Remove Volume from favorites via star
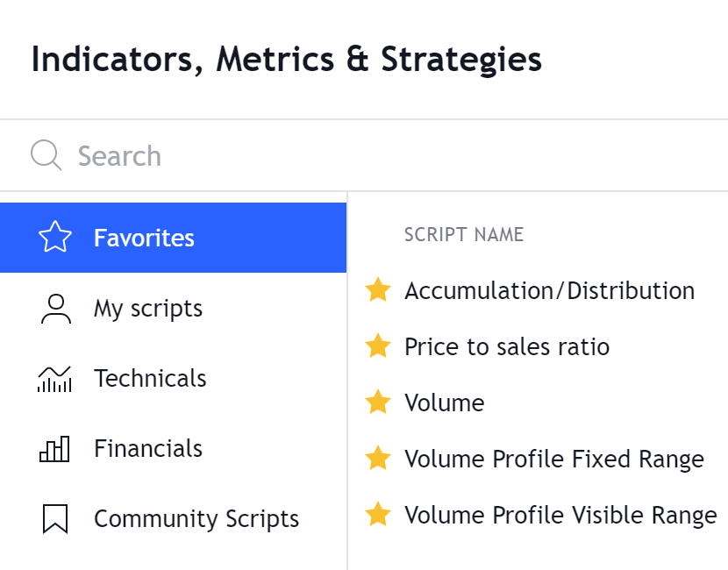 [378, 403]
